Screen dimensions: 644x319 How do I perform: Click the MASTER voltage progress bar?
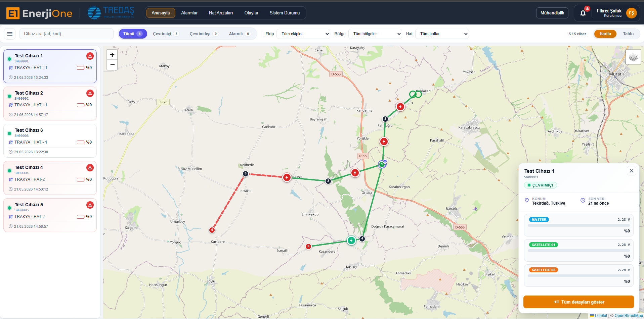pos(578,226)
